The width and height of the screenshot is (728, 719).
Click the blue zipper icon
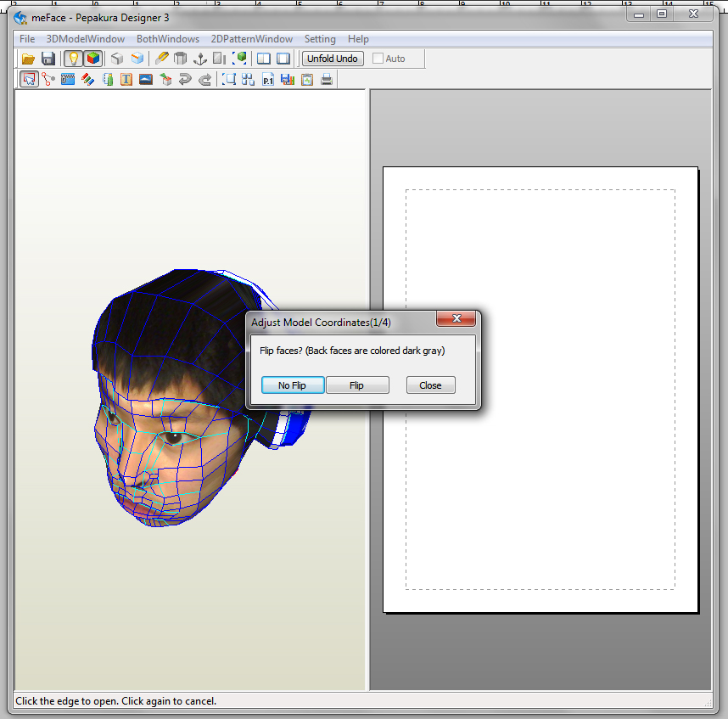[x=68, y=80]
